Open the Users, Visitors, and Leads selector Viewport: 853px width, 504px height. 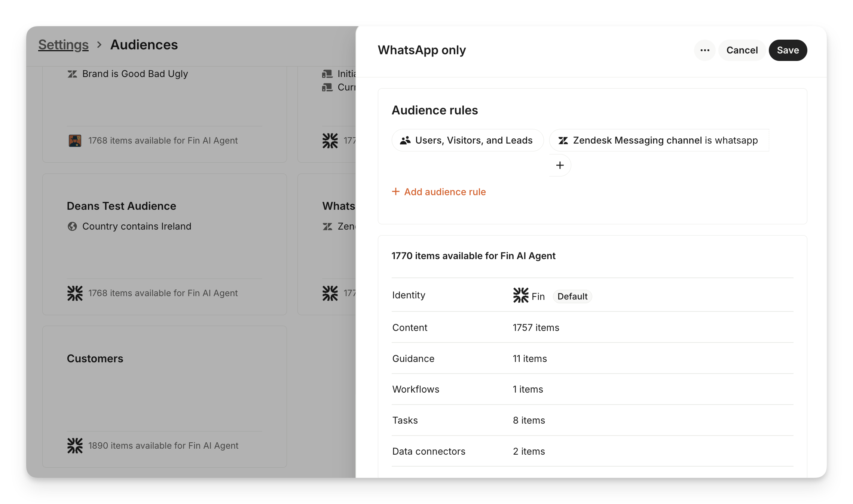pos(468,141)
